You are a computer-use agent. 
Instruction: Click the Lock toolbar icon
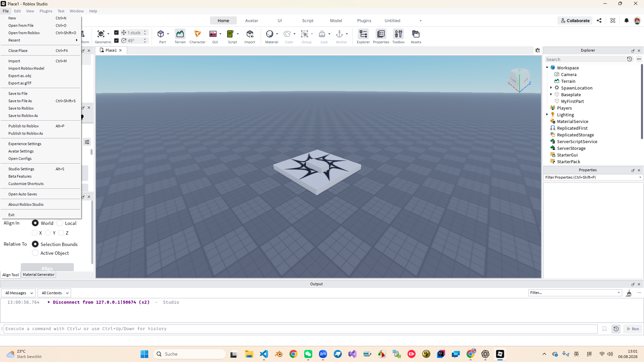(x=322, y=34)
